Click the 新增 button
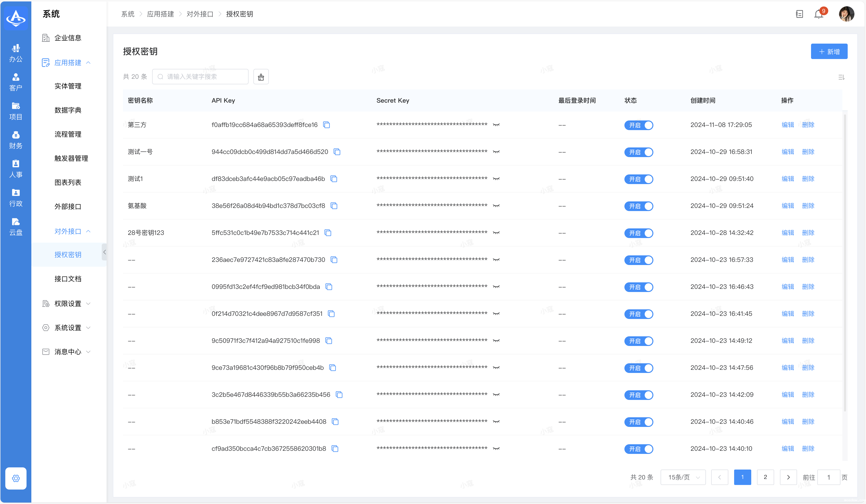This screenshot has width=866, height=504. [x=829, y=52]
